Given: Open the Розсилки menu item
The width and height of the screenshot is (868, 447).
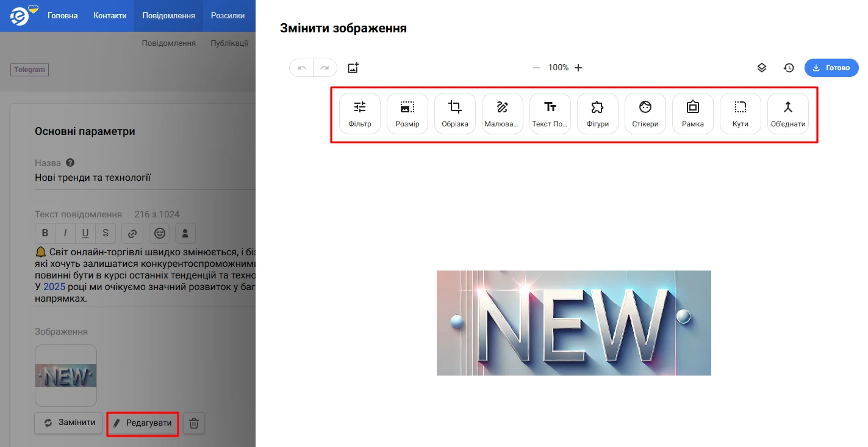Looking at the screenshot, I should [x=228, y=16].
